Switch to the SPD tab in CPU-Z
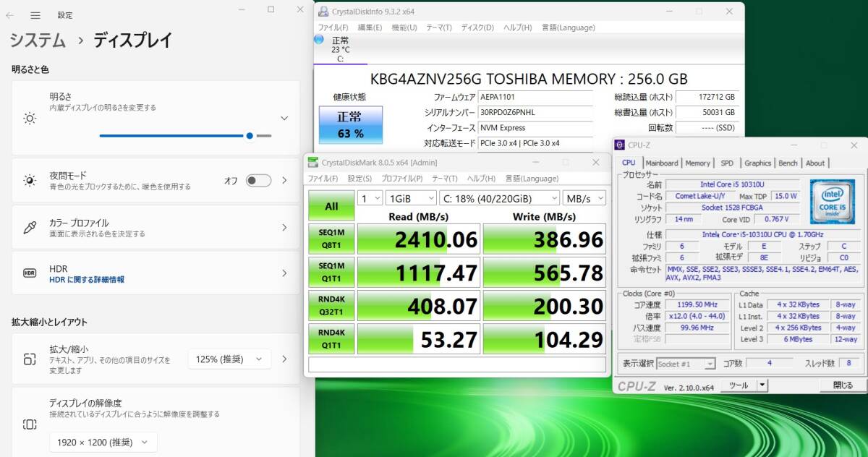This screenshot has width=868, height=457. 727,163
